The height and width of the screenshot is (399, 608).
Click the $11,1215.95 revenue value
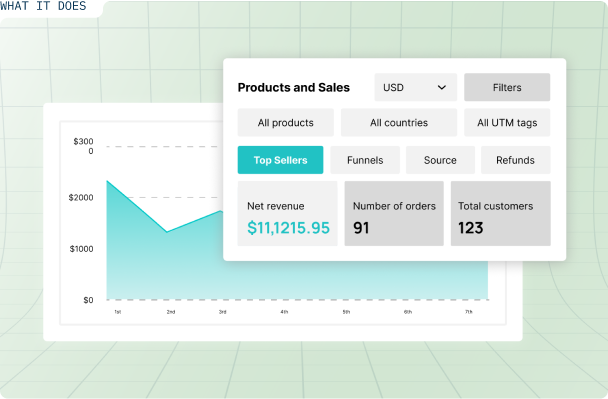coord(288,228)
